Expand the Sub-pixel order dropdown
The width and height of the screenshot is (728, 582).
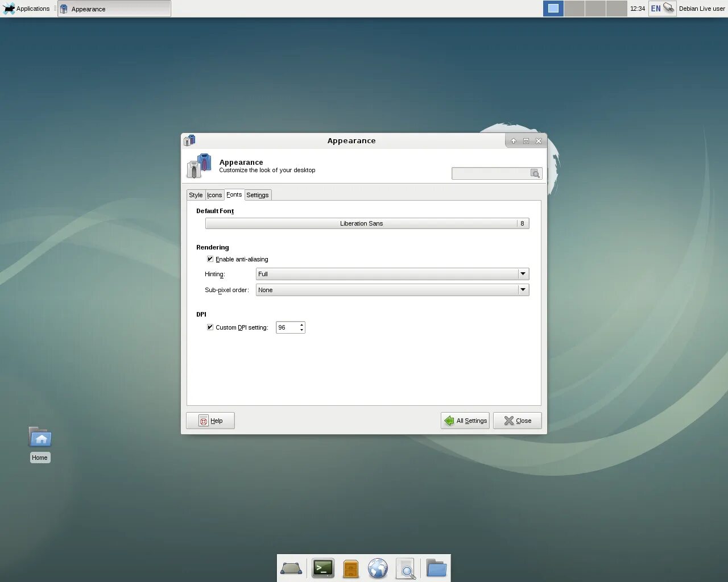[x=392, y=290]
